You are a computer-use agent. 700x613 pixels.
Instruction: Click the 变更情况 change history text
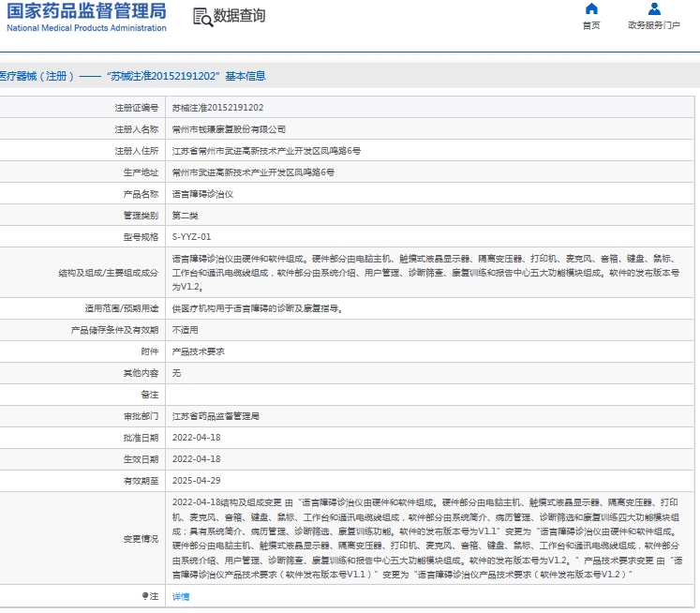click(x=427, y=538)
